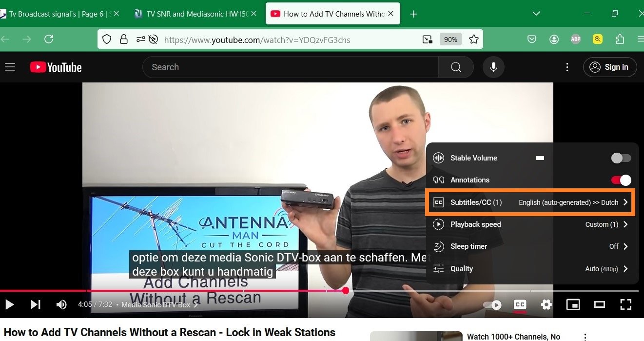
Task: Close settings via player gear icon
Action: [x=546, y=305]
